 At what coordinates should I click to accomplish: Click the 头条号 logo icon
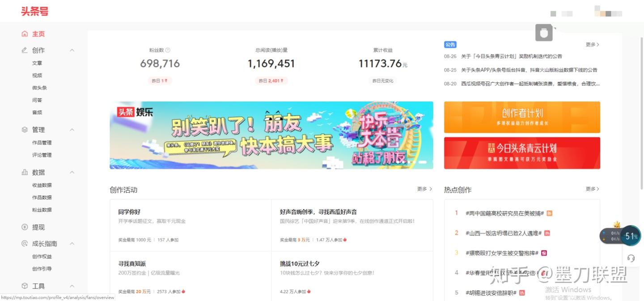[x=34, y=11]
